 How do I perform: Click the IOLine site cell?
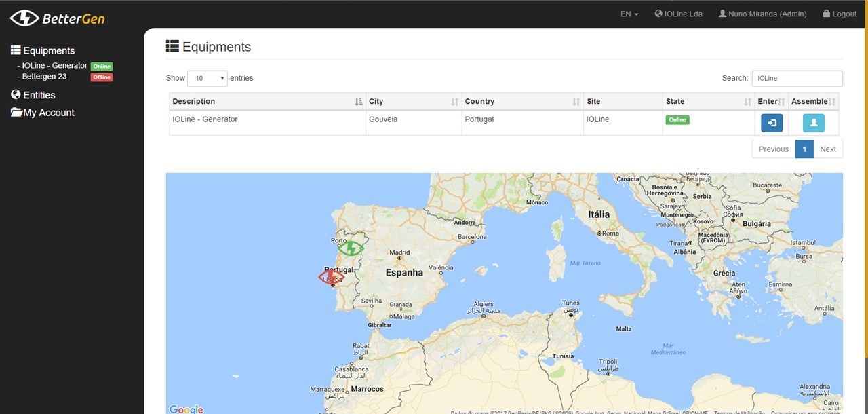click(x=623, y=123)
